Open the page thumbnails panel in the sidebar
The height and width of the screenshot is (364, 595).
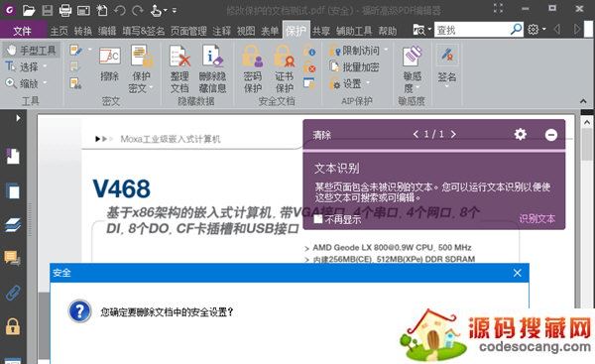tap(13, 190)
